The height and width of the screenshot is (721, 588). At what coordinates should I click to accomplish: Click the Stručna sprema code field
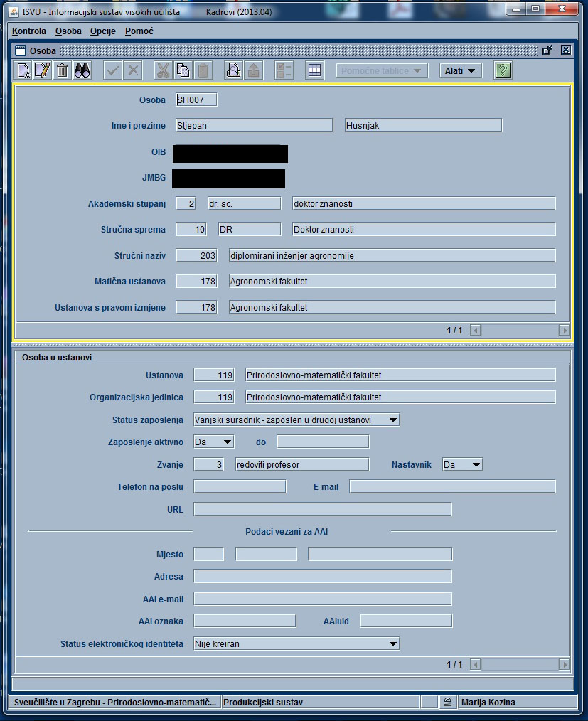pyautogui.click(x=191, y=230)
